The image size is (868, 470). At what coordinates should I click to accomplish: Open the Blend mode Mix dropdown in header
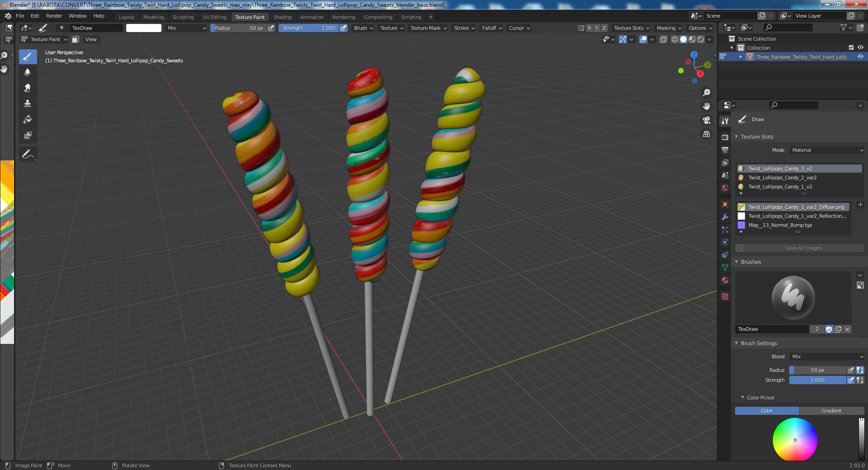click(x=186, y=28)
